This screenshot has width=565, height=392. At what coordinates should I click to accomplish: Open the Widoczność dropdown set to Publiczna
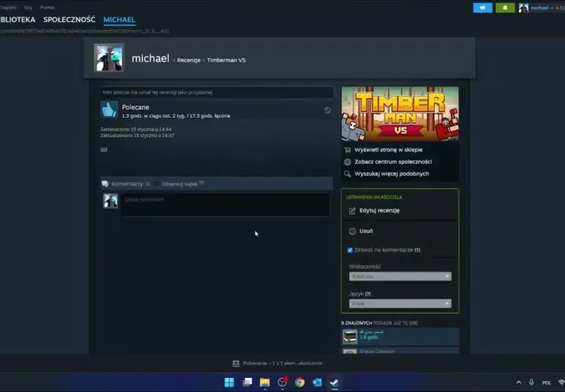400,277
